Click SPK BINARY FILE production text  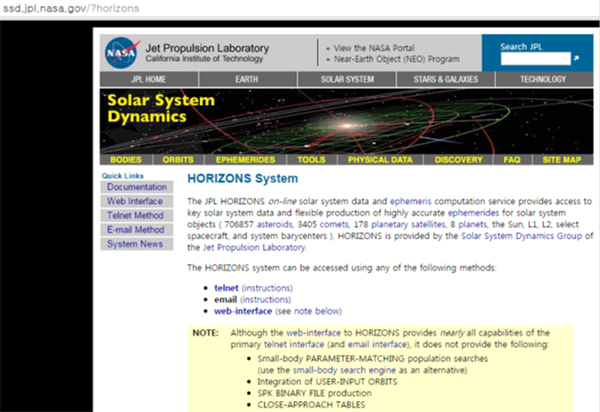pyautogui.click(x=314, y=393)
